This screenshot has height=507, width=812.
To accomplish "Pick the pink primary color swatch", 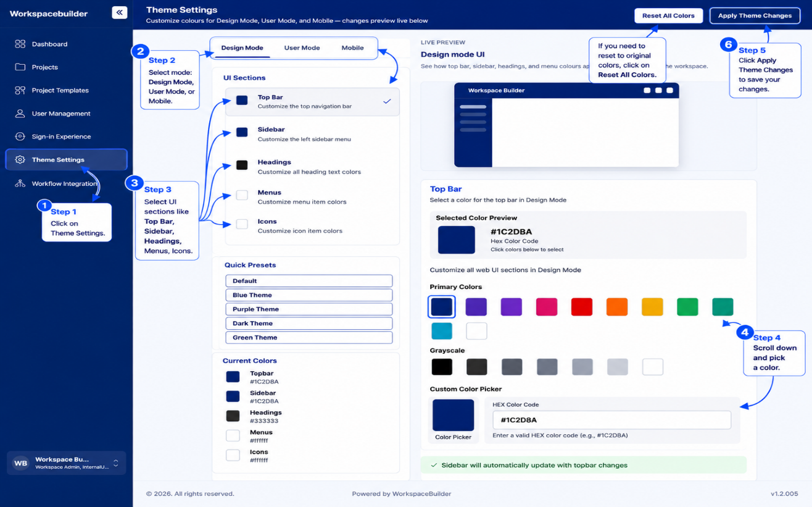I will [547, 307].
